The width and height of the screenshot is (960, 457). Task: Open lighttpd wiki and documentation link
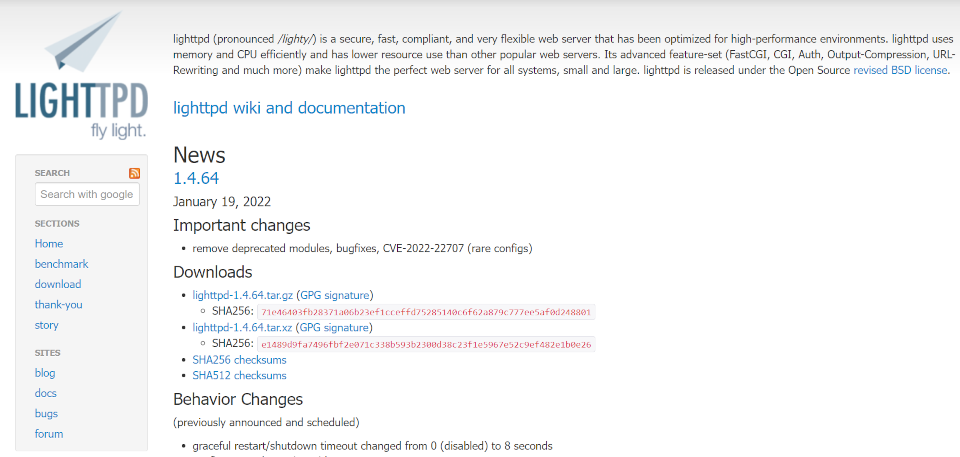(289, 108)
